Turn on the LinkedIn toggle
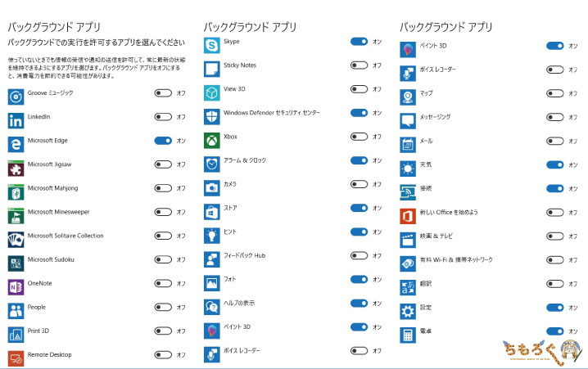 pyautogui.click(x=163, y=117)
